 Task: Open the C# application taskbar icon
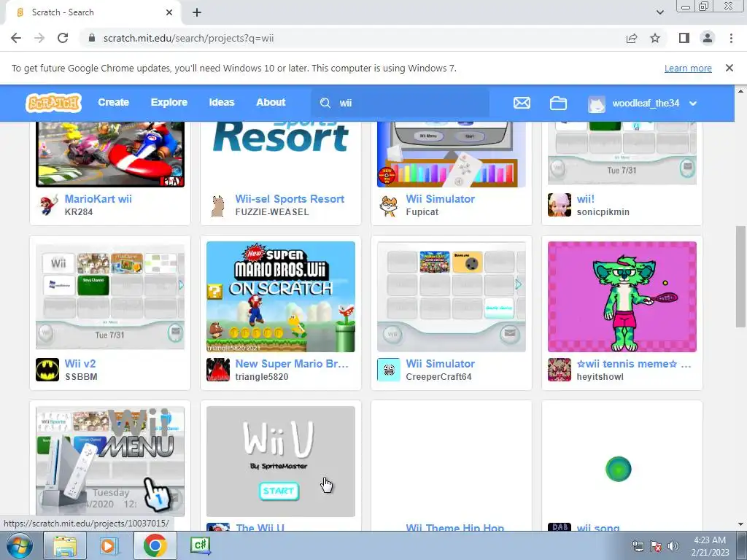[x=200, y=545]
